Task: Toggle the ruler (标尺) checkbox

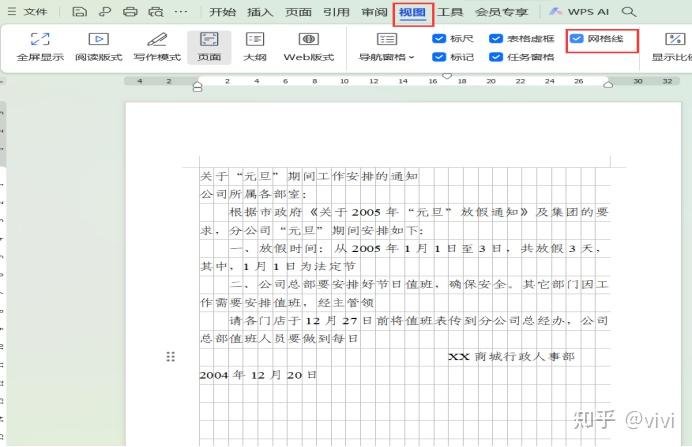Action: tap(440, 38)
